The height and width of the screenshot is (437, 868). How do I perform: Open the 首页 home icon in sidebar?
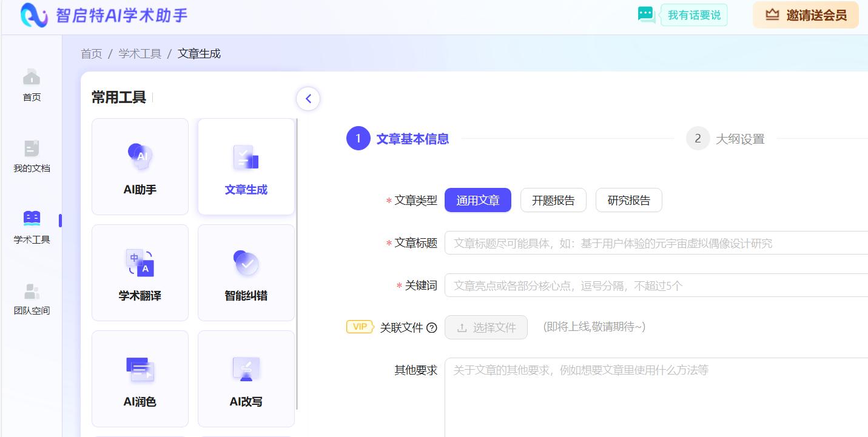click(x=32, y=77)
